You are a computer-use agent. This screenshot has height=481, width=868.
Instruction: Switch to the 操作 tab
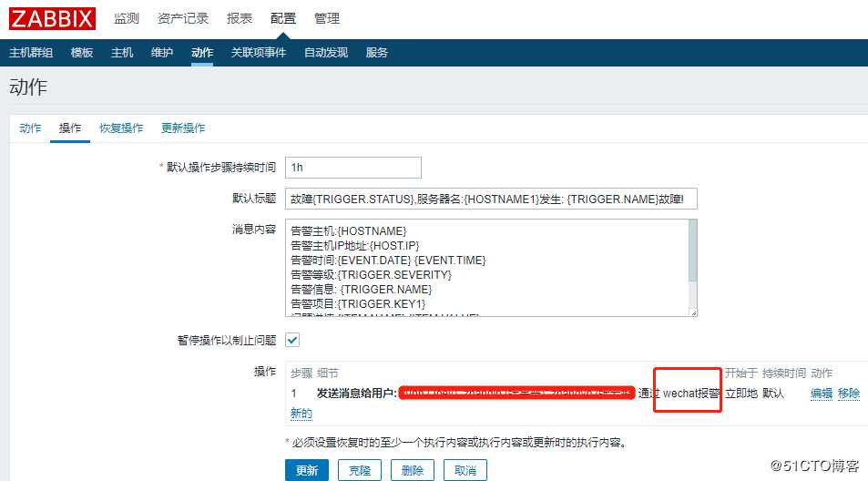click(x=70, y=128)
